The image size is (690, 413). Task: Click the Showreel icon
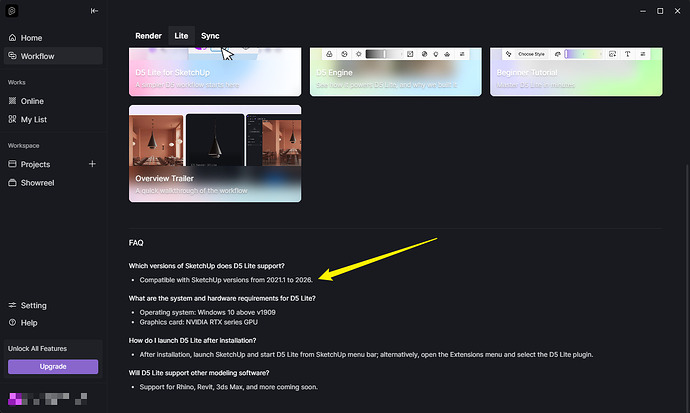pyautogui.click(x=12, y=183)
